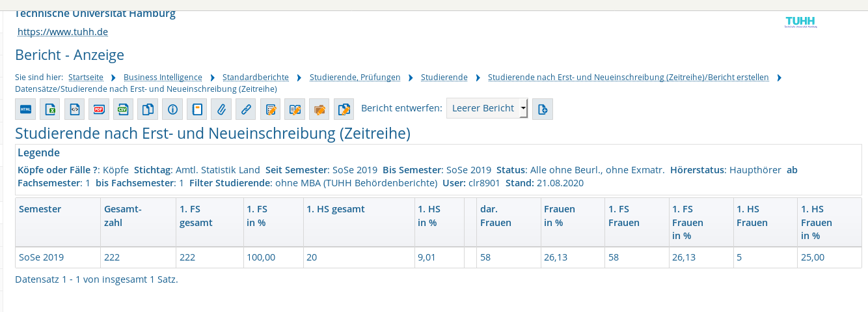Image resolution: width=868 pixels, height=312 pixels.
Task: Export report as HTML icon
Action: tap(25, 109)
